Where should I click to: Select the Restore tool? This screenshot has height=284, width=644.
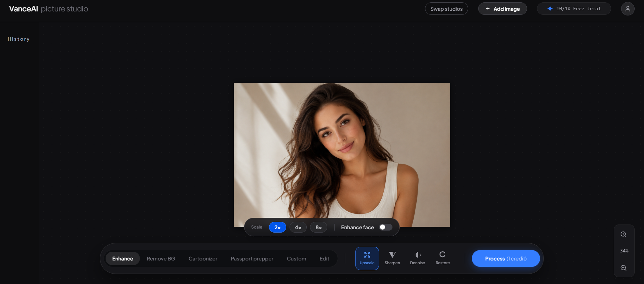pyautogui.click(x=443, y=258)
